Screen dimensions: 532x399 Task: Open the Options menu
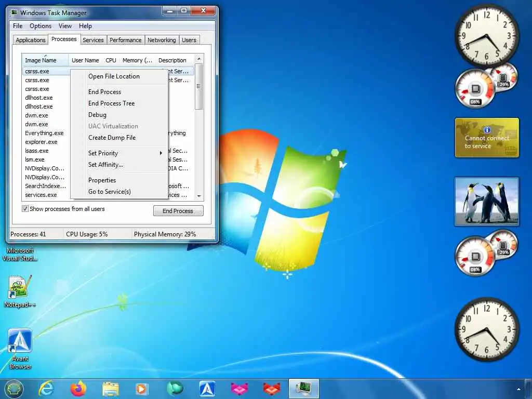pos(41,26)
